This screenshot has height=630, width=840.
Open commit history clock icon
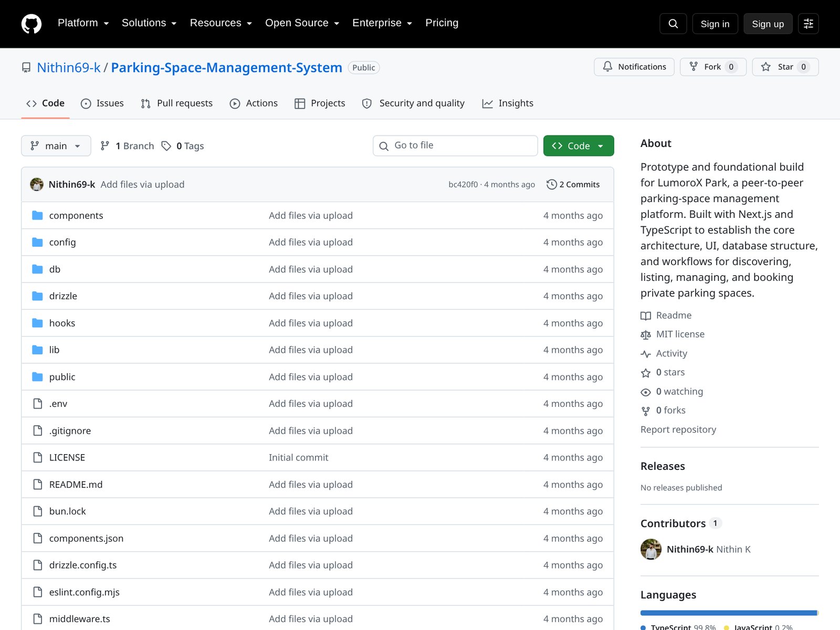coord(551,184)
